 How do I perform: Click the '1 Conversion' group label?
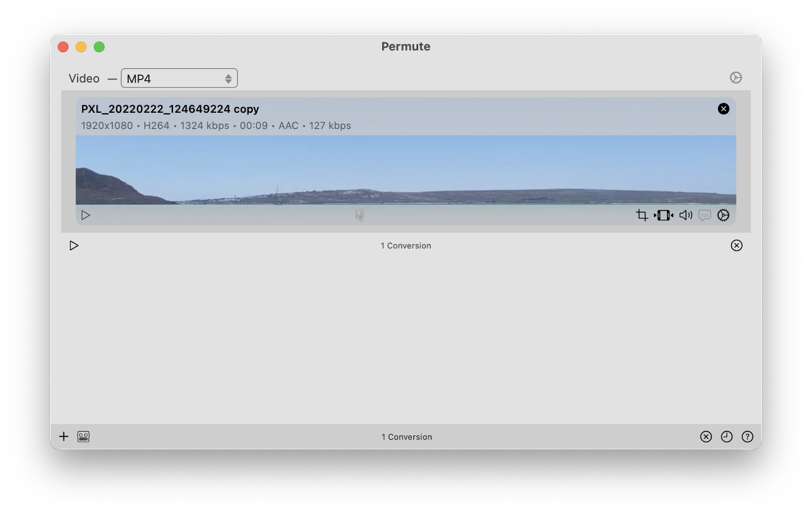(x=406, y=246)
